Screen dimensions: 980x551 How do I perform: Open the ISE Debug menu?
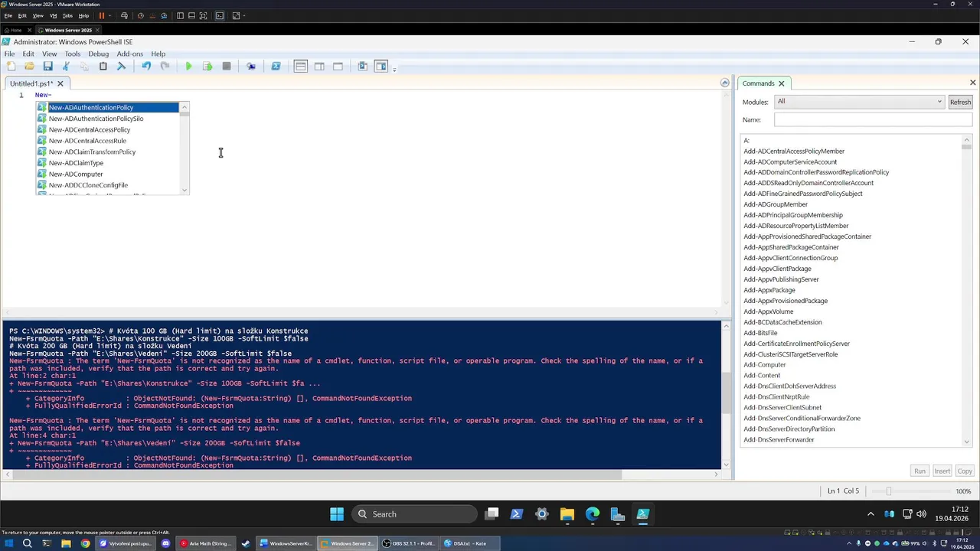coord(99,54)
